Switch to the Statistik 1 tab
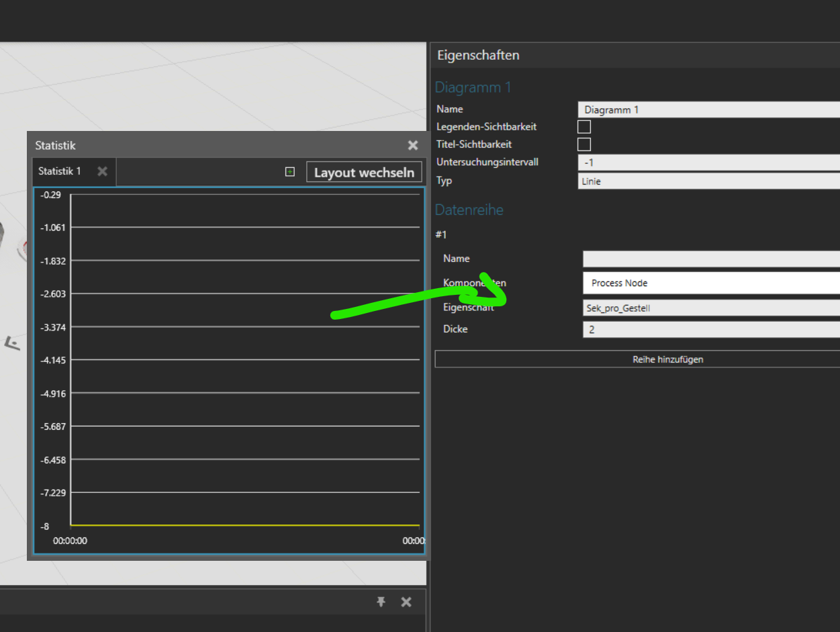840x632 pixels. tap(60, 171)
